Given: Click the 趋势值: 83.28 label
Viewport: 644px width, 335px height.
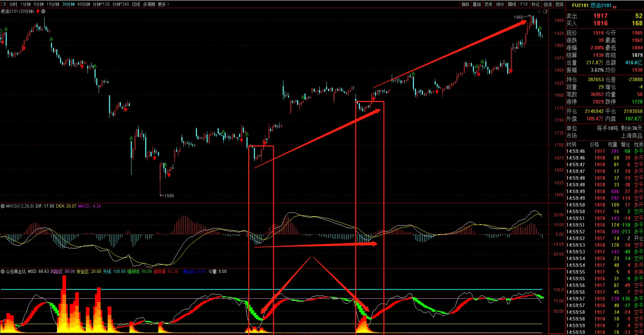Looking at the screenshot, I should click(x=166, y=271).
